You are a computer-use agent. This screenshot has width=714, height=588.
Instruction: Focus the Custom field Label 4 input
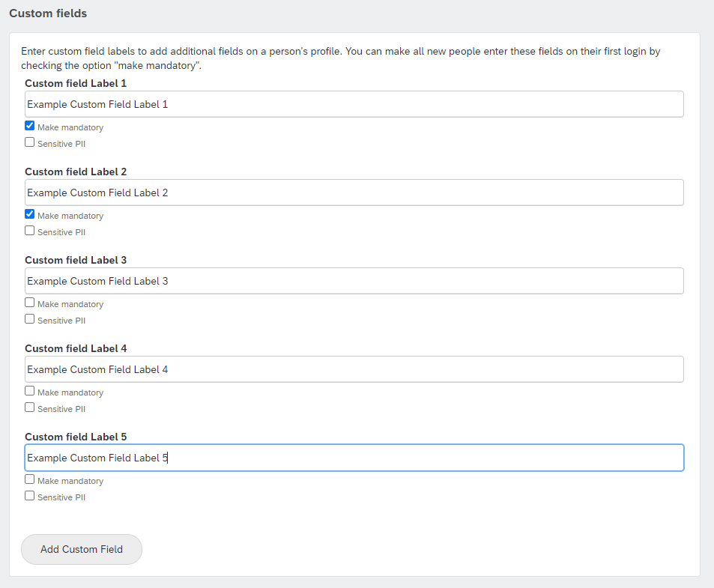pos(354,369)
